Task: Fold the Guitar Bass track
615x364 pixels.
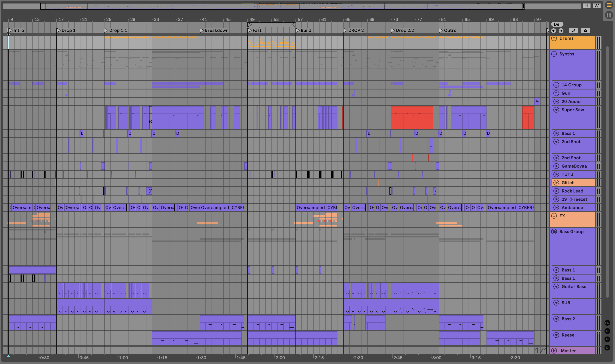Action: (556, 287)
